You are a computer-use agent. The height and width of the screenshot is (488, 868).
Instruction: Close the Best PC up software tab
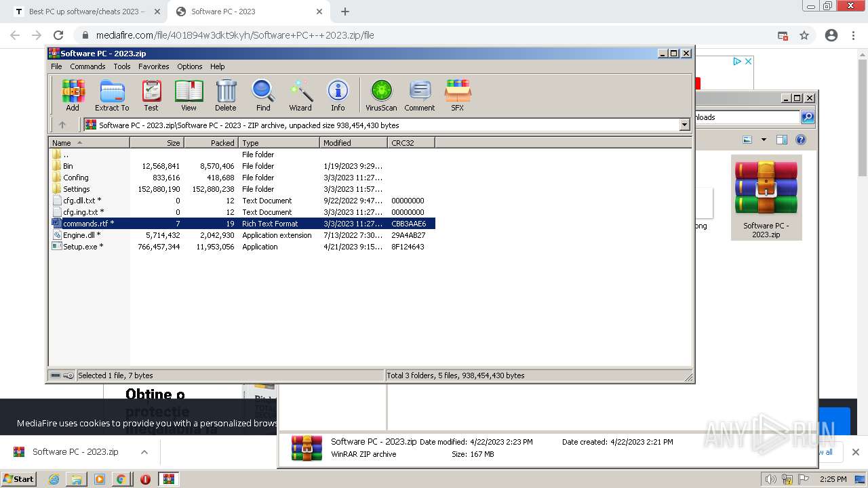tap(157, 12)
